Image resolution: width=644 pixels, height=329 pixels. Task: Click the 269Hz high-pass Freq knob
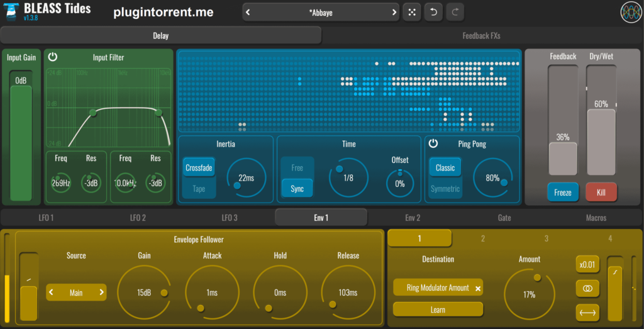point(61,183)
